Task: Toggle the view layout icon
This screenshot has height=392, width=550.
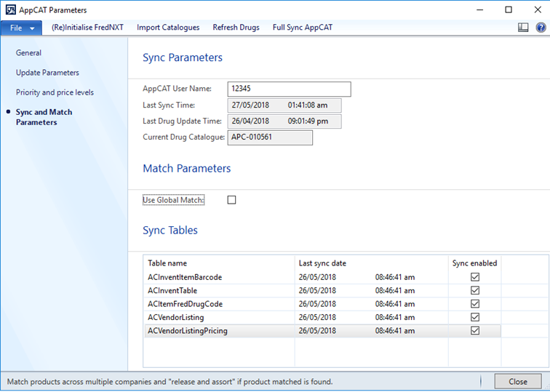Action: (523, 28)
